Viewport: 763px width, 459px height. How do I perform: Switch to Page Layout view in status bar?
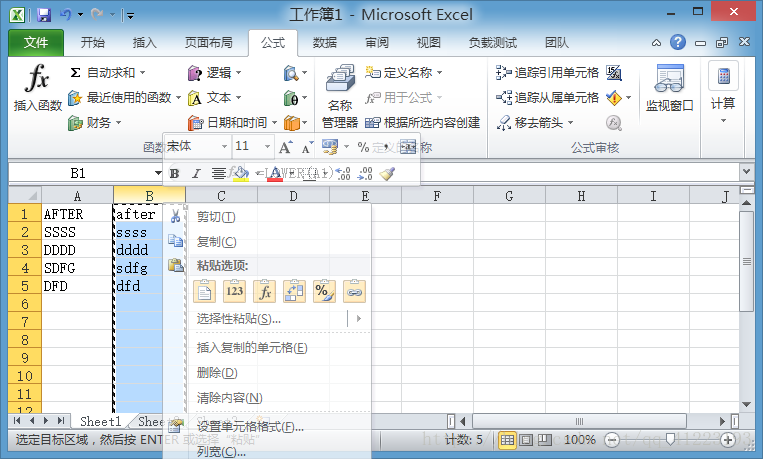click(526, 440)
